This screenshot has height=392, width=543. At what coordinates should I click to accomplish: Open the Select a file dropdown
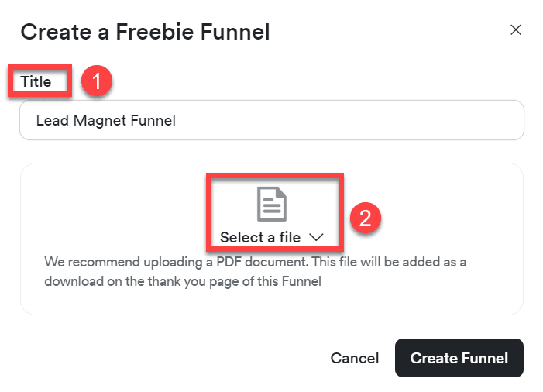pos(263,237)
